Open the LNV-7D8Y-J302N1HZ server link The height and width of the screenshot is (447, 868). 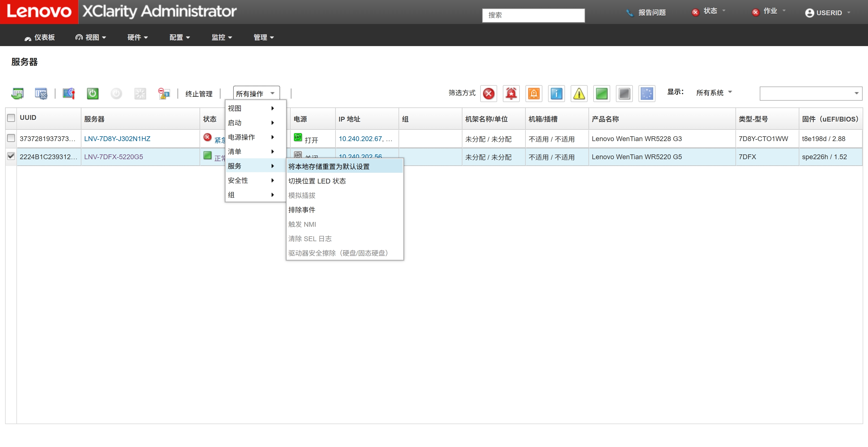(x=117, y=139)
